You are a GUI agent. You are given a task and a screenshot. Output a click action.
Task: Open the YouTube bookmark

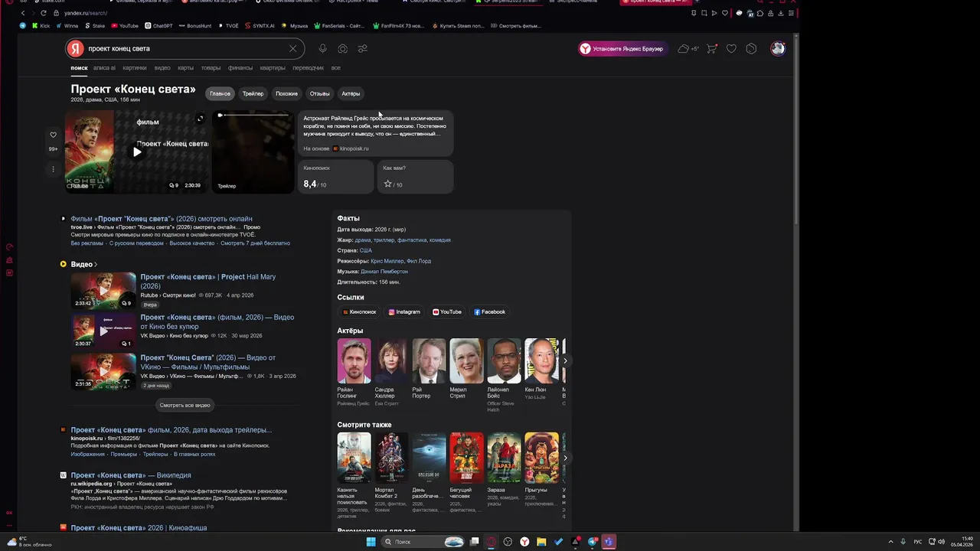pos(125,25)
